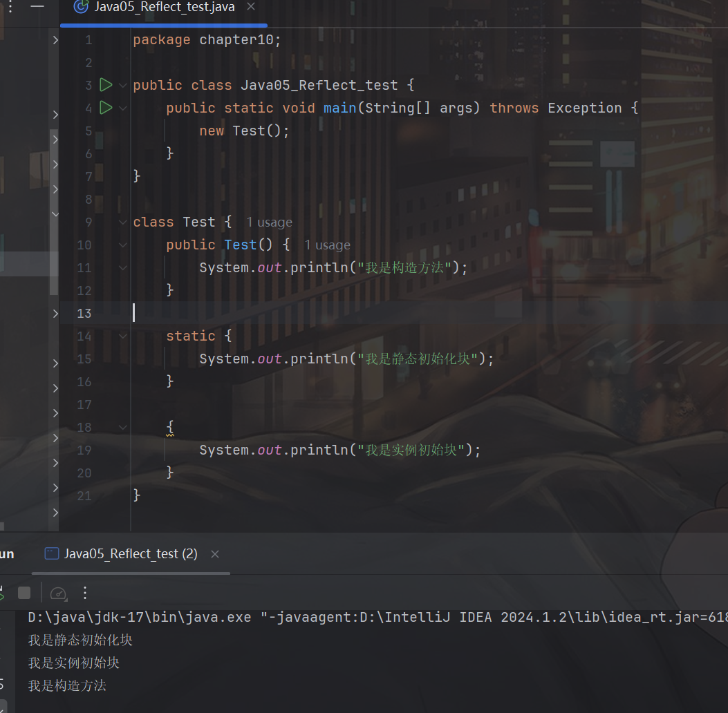Stop the running process in Run panel

tap(24, 593)
